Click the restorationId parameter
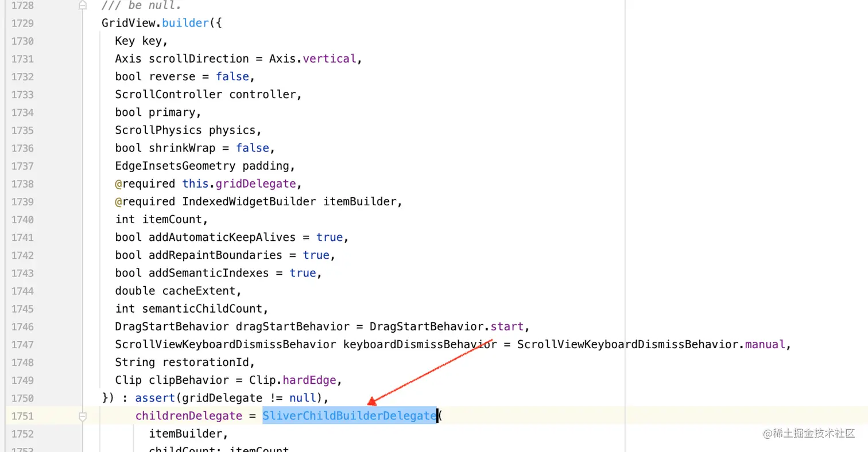Viewport: 868px width, 452px height. (x=205, y=362)
